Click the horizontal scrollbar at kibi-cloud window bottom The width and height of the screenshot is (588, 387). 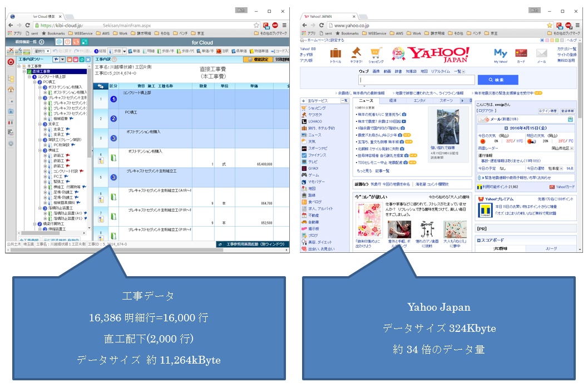click(147, 249)
